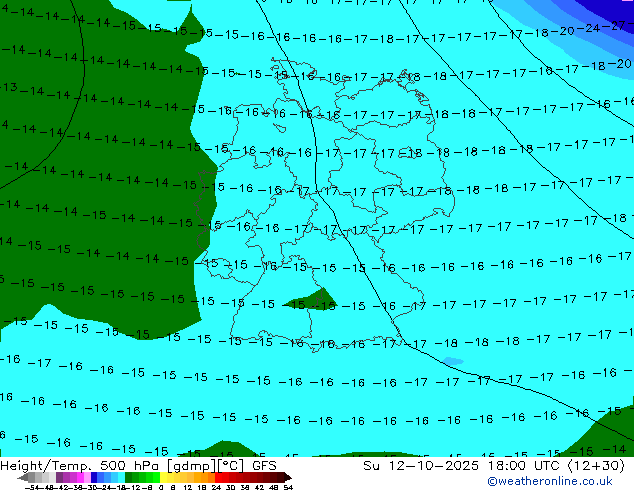This screenshot has width=634, height=490.
Task: Click the small dark green patch in southern Germany
Action: pyautogui.click(x=313, y=300)
